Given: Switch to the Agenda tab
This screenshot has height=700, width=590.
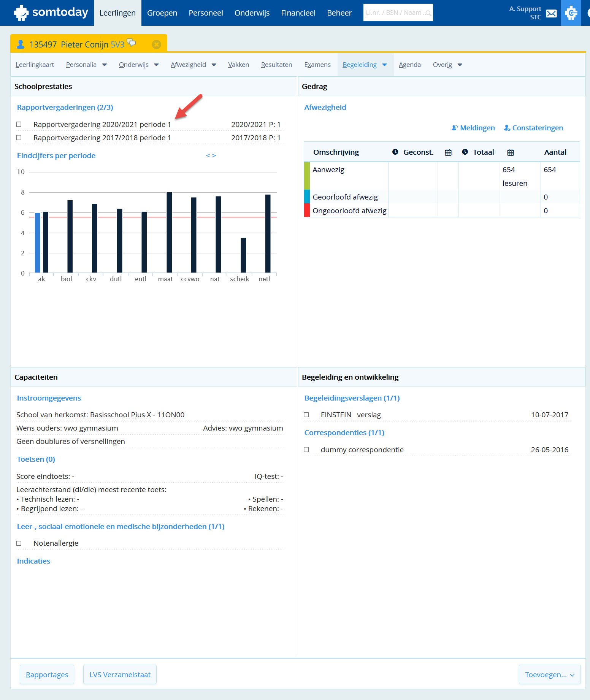Looking at the screenshot, I should (409, 65).
